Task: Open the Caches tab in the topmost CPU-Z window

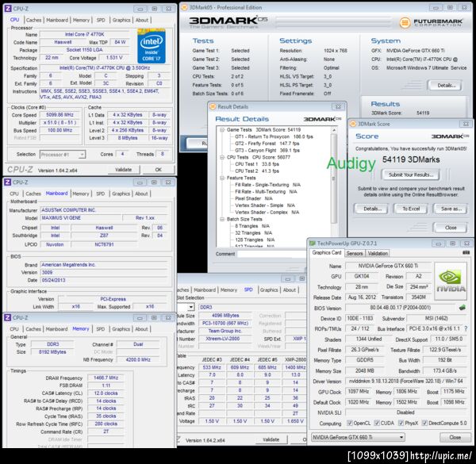Action: (x=33, y=20)
